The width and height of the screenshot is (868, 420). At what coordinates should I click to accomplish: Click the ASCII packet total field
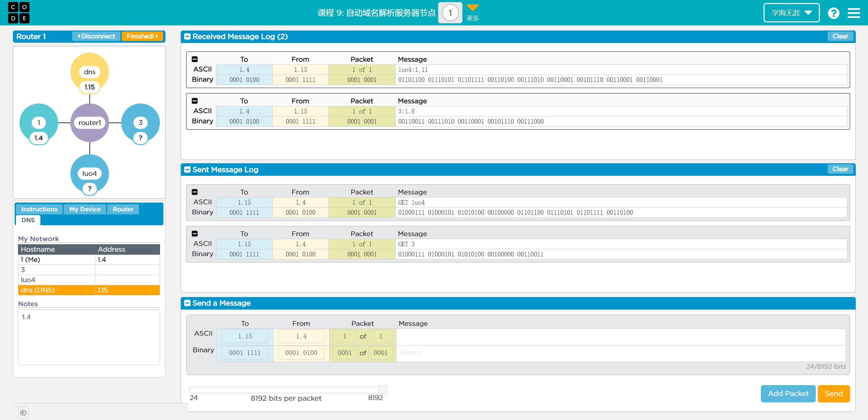(381, 336)
